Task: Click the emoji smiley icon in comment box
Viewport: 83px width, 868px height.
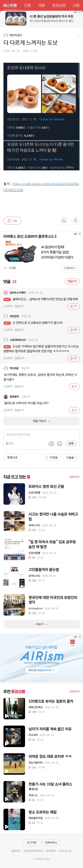Action: (60, 443)
